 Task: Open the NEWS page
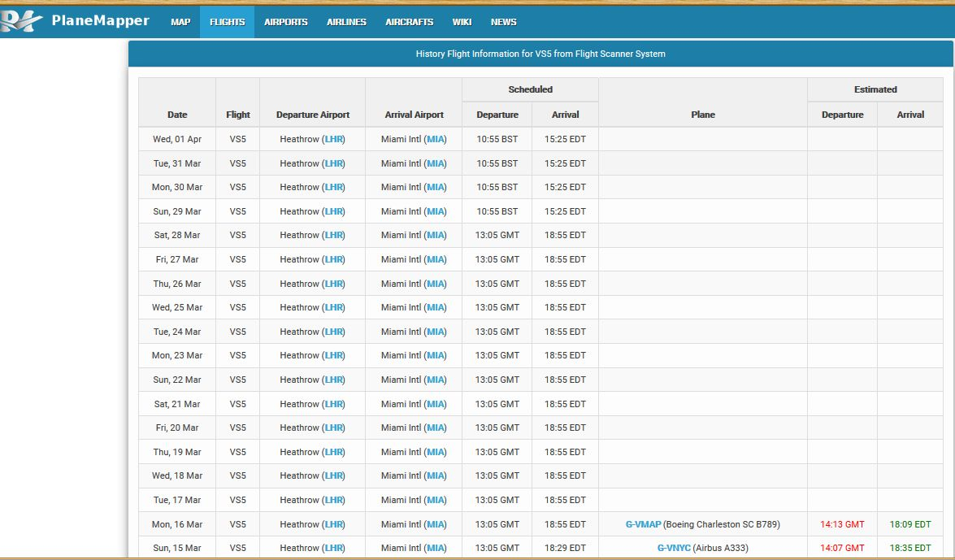coord(504,22)
